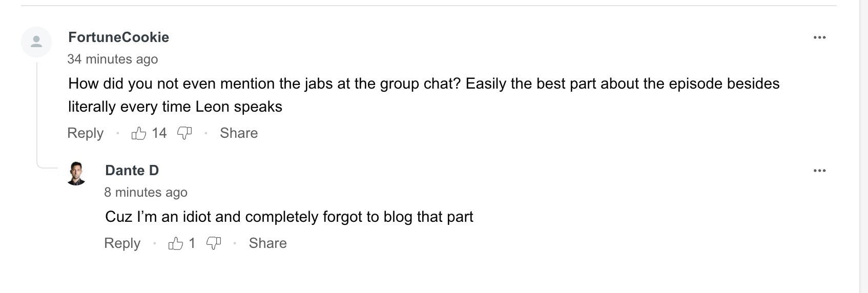Upvote FortuneCookie's comment with thumbs up
868x293 pixels.
pyautogui.click(x=138, y=133)
